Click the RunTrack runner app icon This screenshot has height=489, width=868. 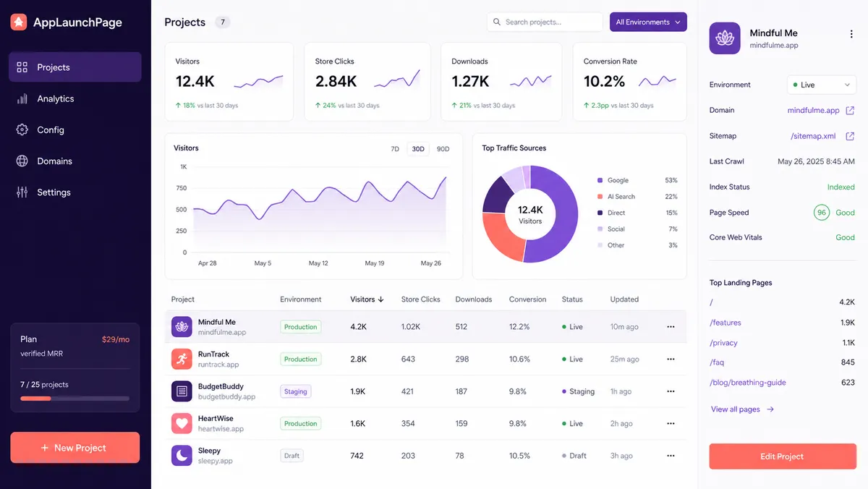pos(182,359)
